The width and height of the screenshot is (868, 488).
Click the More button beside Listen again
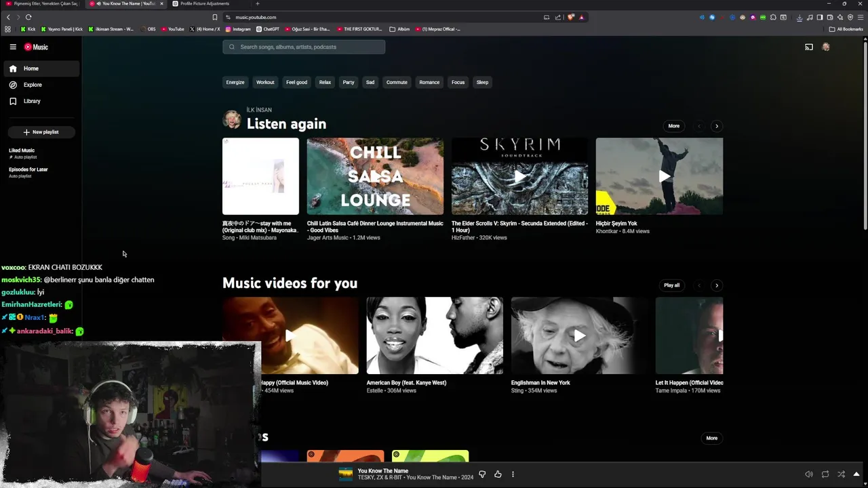click(x=673, y=126)
